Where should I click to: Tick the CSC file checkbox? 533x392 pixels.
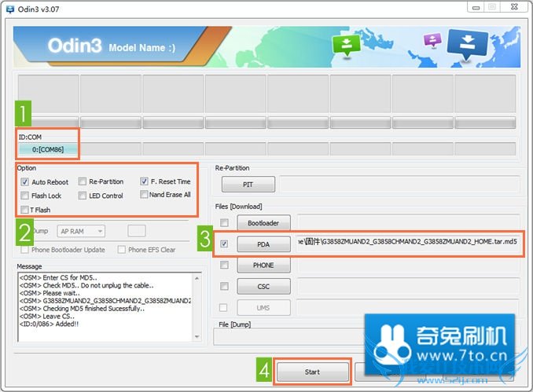224,287
